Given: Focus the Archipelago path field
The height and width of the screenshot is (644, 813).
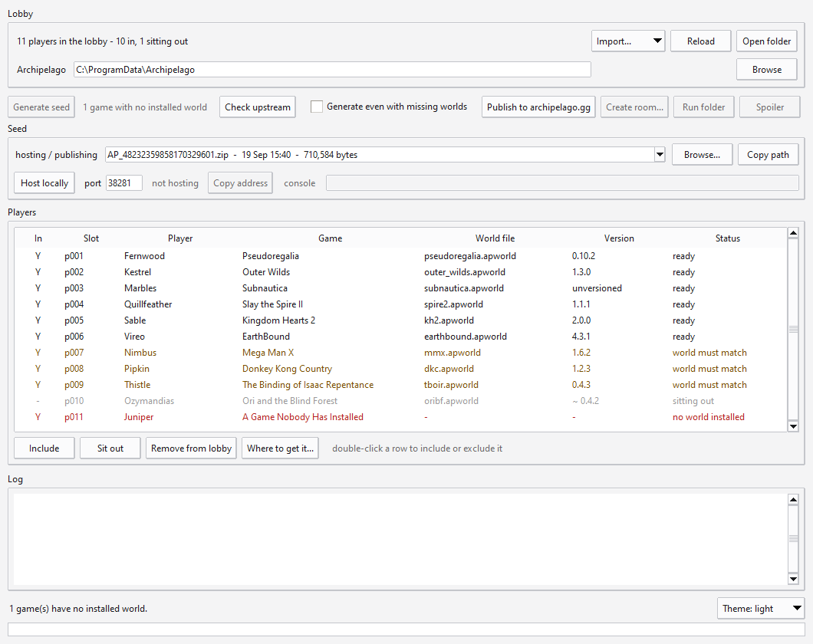Looking at the screenshot, I should point(332,70).
